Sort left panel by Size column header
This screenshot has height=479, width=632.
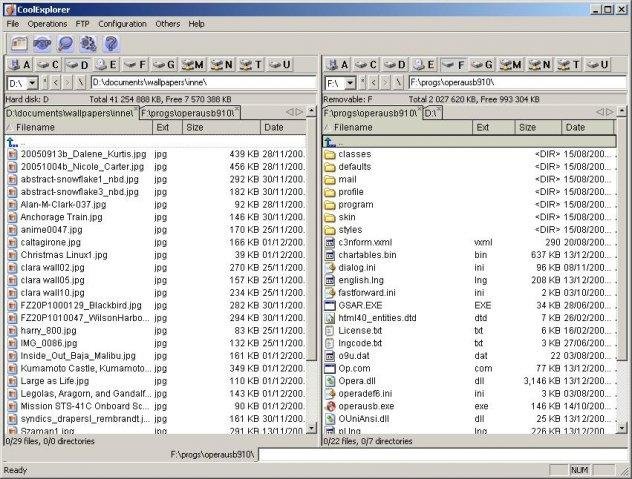tap(221, 127)
